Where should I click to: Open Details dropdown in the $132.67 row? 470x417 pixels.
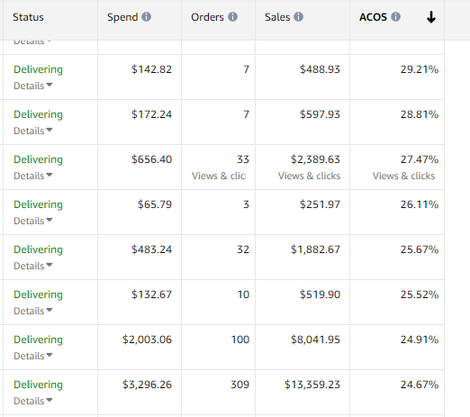pos(33,311)
